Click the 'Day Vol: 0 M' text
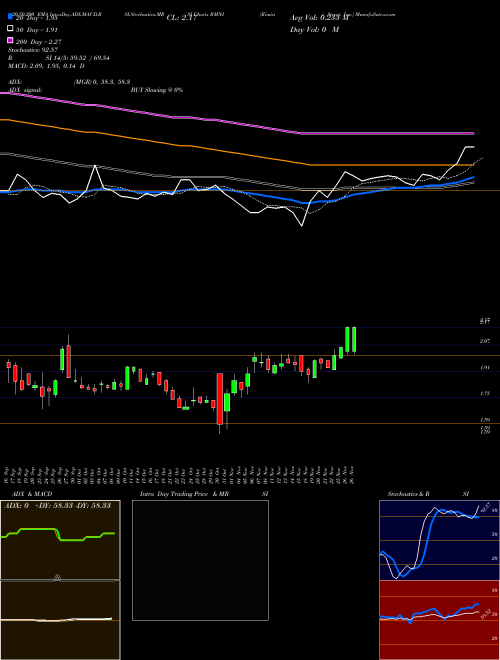This screenshot has width=500, height=660. pos(314,29)
